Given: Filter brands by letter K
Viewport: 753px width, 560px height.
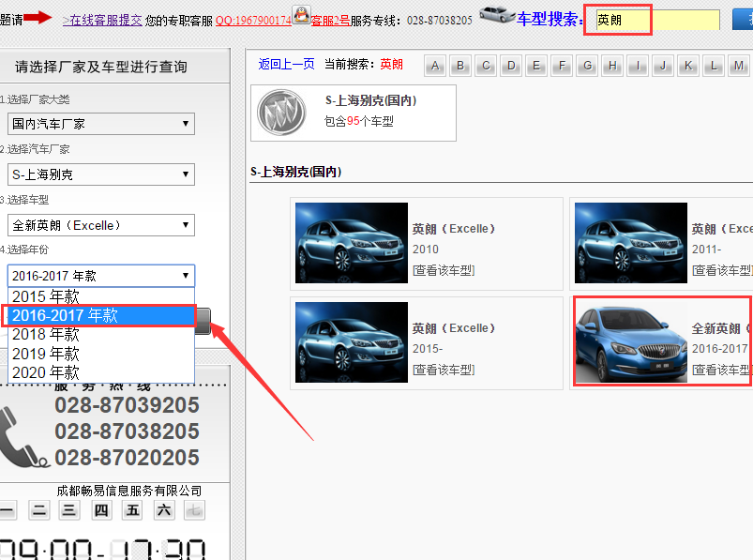Looking at the screenshot, I should pyautogui.click(x=688, y=66).
